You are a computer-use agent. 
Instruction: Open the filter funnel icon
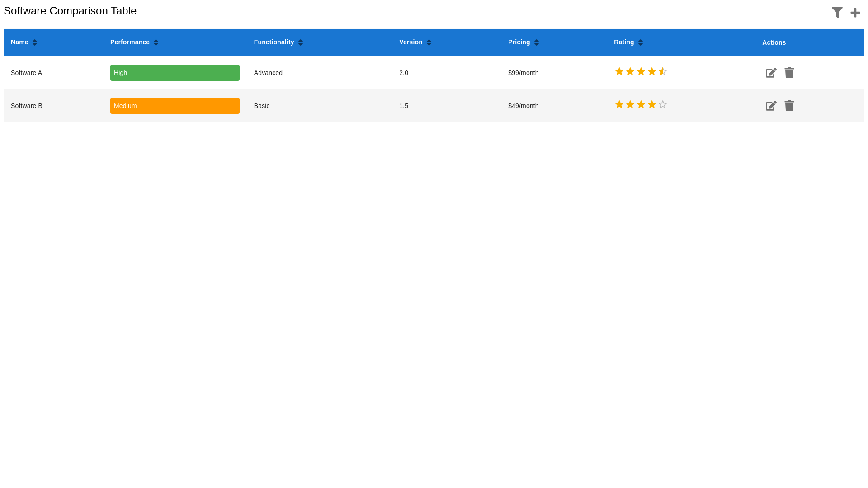click(x=837, y=13)
